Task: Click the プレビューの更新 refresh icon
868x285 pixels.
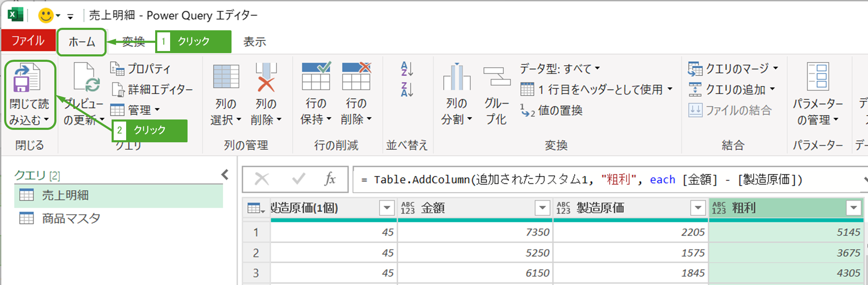Action: [86, 78]
